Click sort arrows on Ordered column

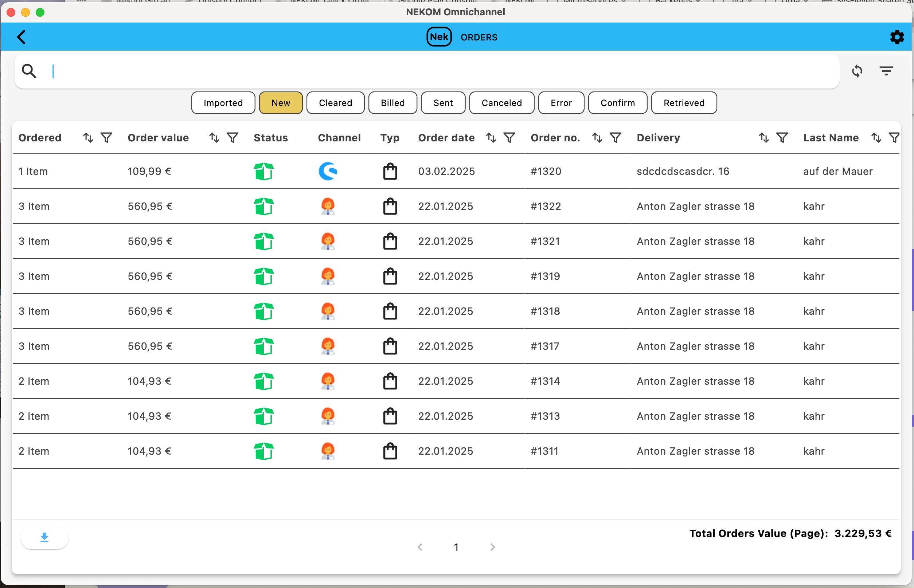88,137
